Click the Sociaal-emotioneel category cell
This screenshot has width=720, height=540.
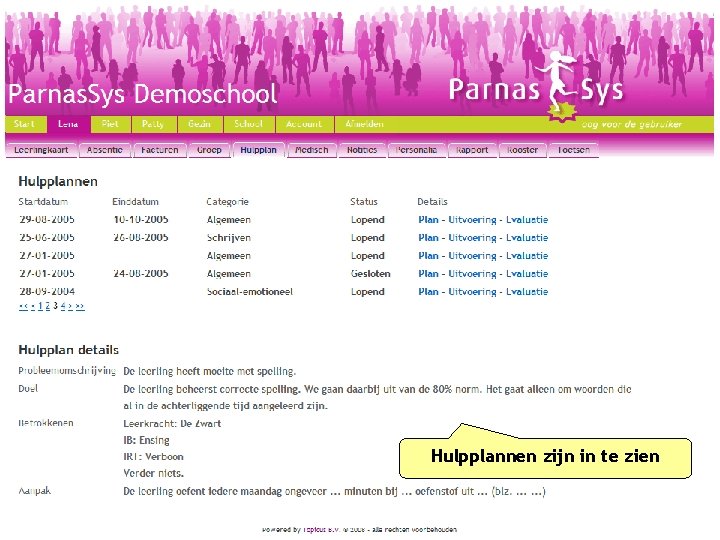pyautogui.click(x=250, y=292)
